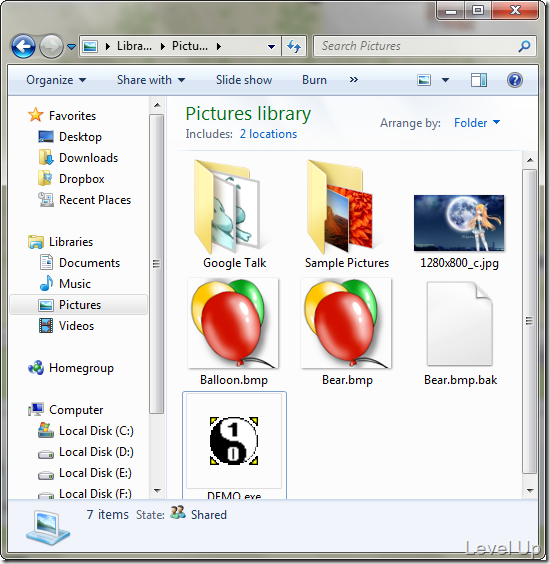The image size is (550, 564).
Task: Click the search magnifier icon
Action: point(524,46)
